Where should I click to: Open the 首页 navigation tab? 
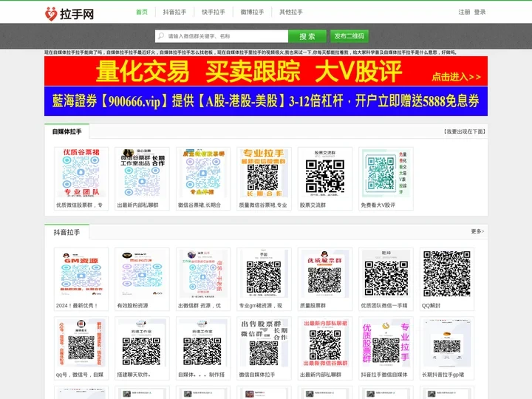click(141, 12)
